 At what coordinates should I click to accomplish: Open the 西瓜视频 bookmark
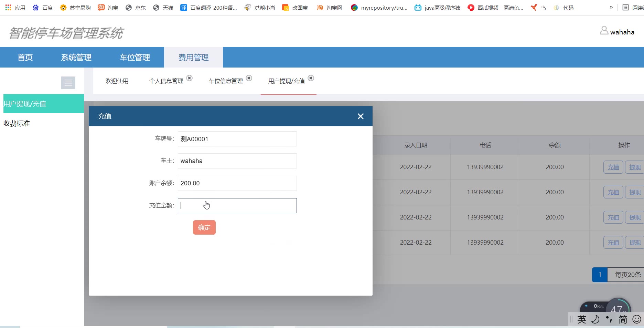[x=495, y=8]
